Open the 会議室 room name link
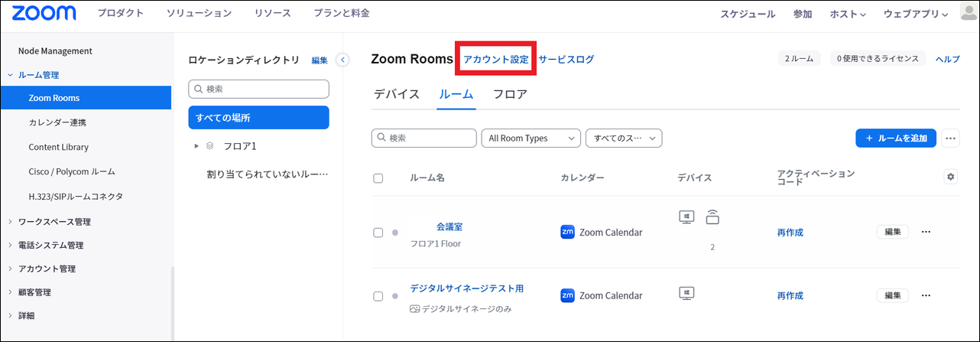 click(x=449, y=226)
